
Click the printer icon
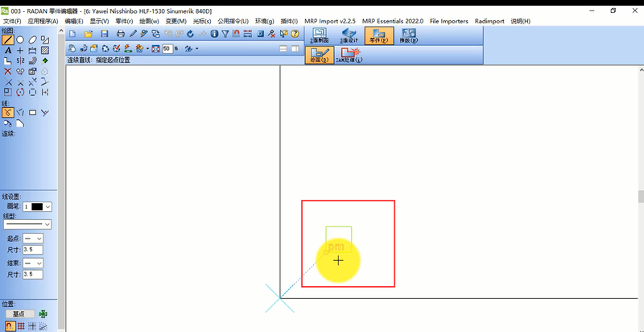121,34
